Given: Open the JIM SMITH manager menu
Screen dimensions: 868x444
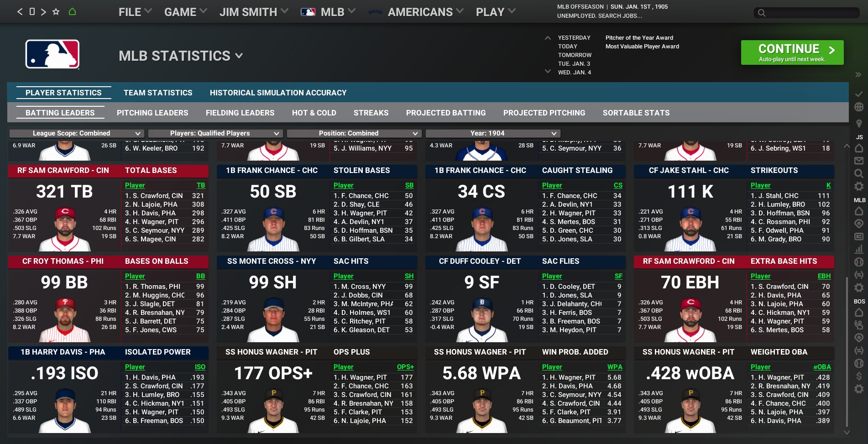Looking at the screenshot, I should tap(254, 12).
